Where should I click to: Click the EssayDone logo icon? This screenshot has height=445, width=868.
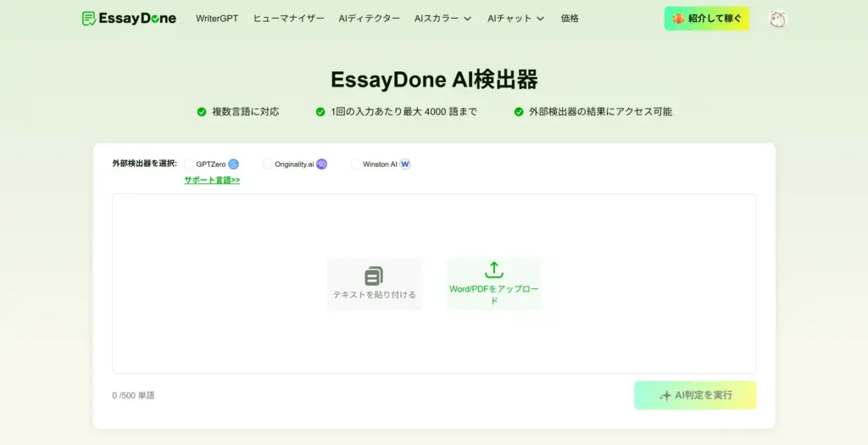(89, 19)
